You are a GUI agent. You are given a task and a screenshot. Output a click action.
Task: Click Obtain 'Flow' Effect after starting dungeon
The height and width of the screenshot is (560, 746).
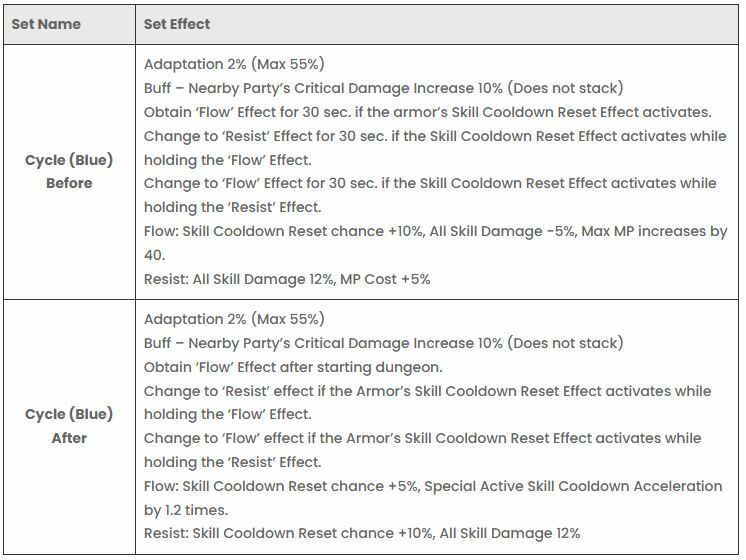coord(293,367)
